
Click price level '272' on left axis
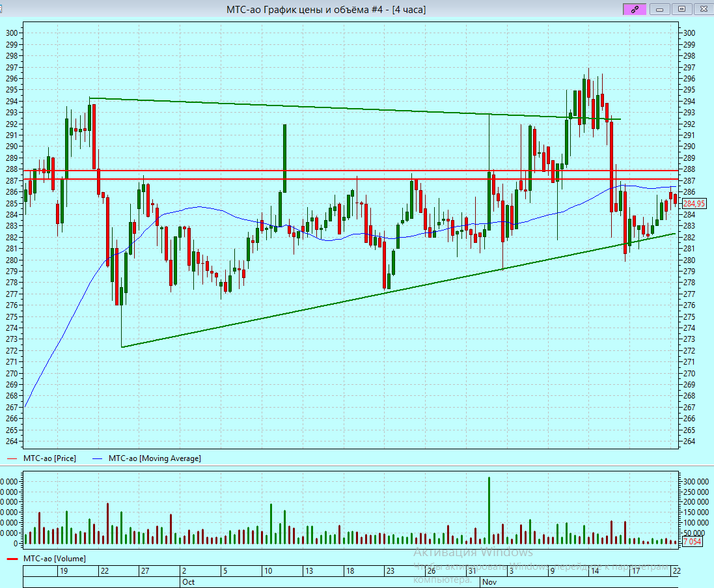click(12, 351)
